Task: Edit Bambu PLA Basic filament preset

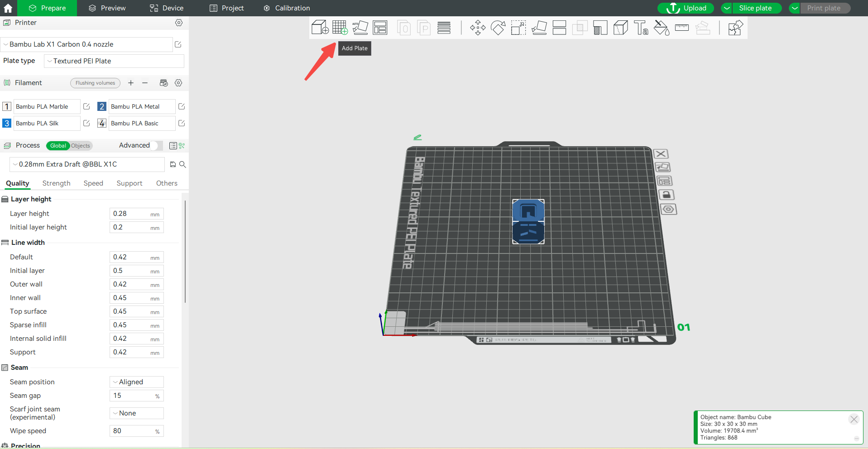Action: click(x=182, y=123)
